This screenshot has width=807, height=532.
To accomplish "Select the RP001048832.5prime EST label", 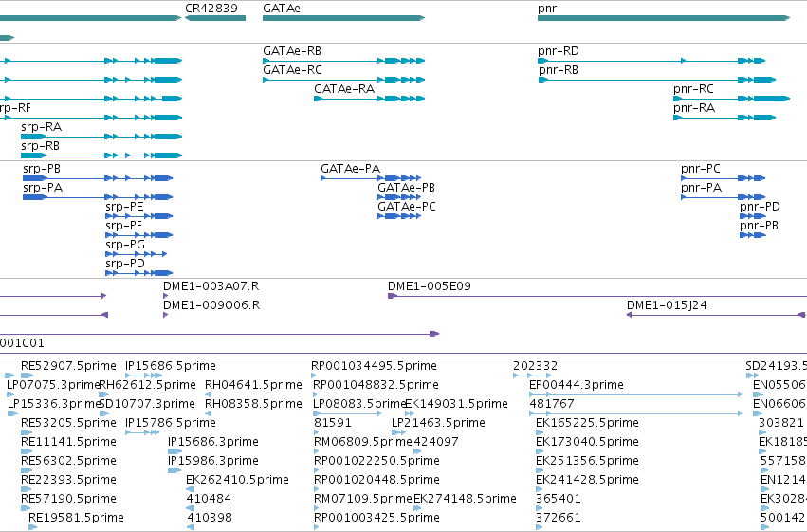I will coord(376,385).
